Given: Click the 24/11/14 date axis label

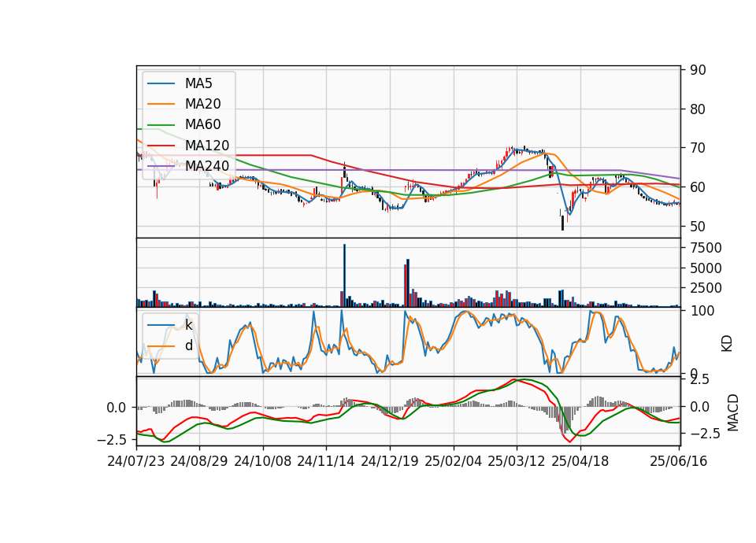Looking at the screenshot, I should click(x=326, y=461).
